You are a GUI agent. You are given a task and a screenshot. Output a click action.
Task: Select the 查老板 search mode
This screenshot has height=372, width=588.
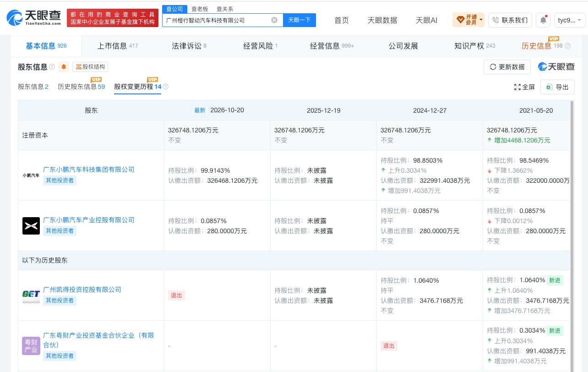200,9
